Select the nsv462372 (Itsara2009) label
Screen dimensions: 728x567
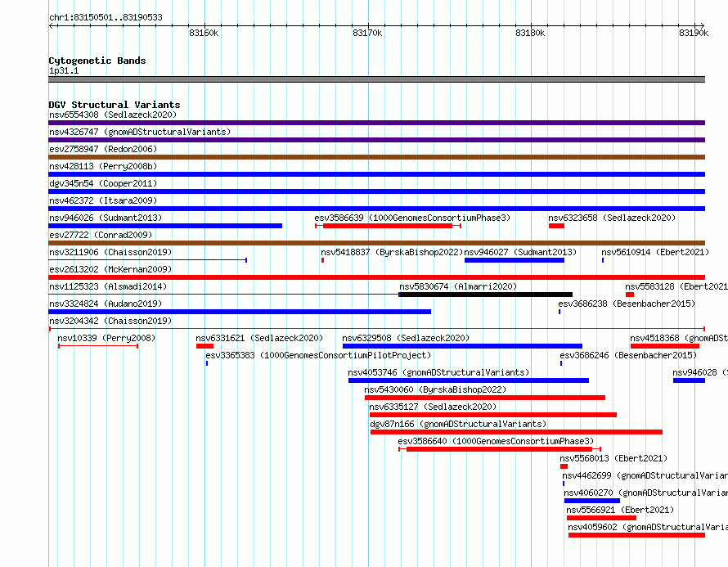[103, 200]
